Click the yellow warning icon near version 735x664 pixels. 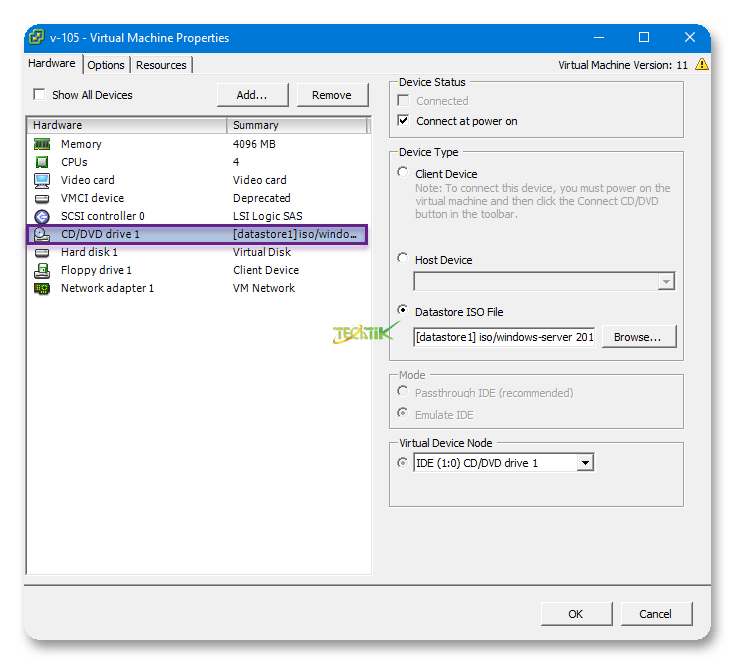point(702,64)
